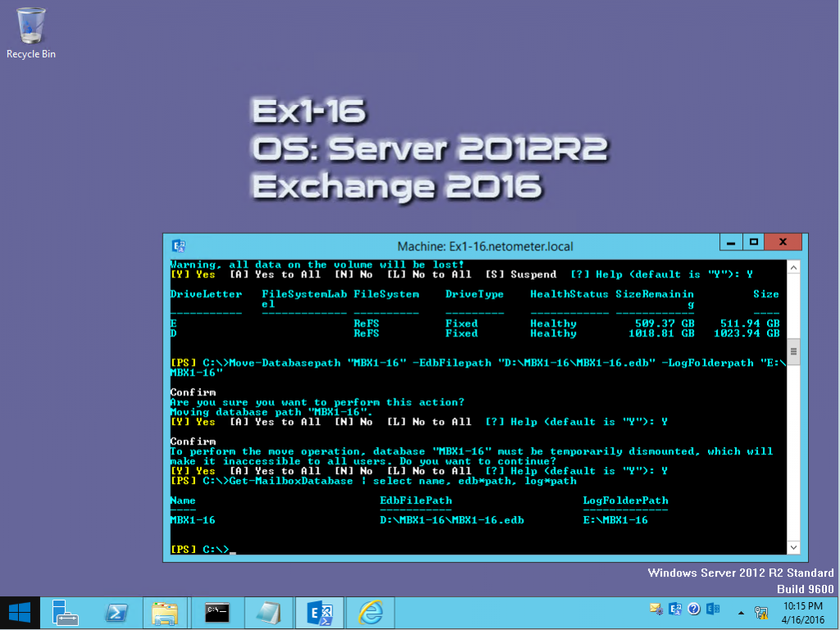Click the Exchange translator tray icon
The image size is (840, 630).
pyautogui.click(x=674, y=609)
